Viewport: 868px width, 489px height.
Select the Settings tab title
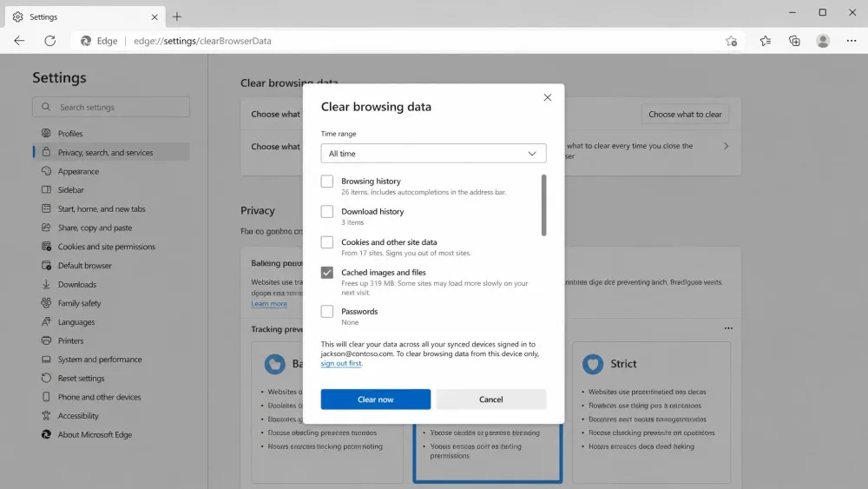tap(43, 17)
